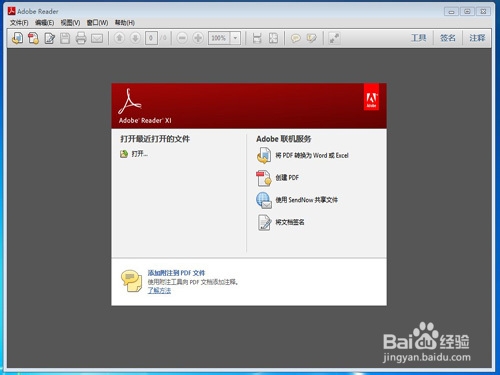
Task: Close the Adobe Reader window
Action: pyautogui.click(x=483, y=12)
